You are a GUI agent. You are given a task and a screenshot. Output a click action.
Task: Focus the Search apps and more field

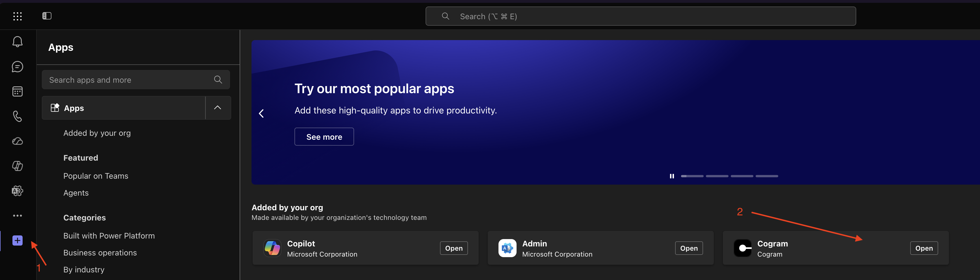136,79
